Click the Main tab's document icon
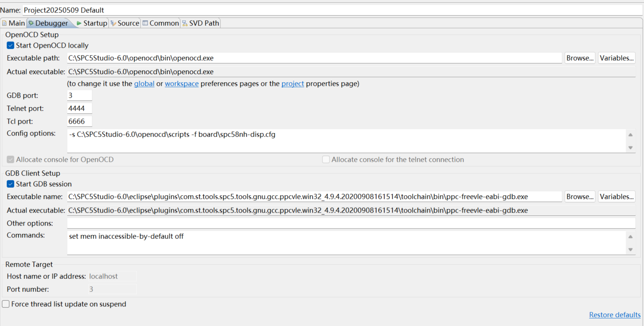This screenshot has width=644, height=326. click(x=5, y=23)
